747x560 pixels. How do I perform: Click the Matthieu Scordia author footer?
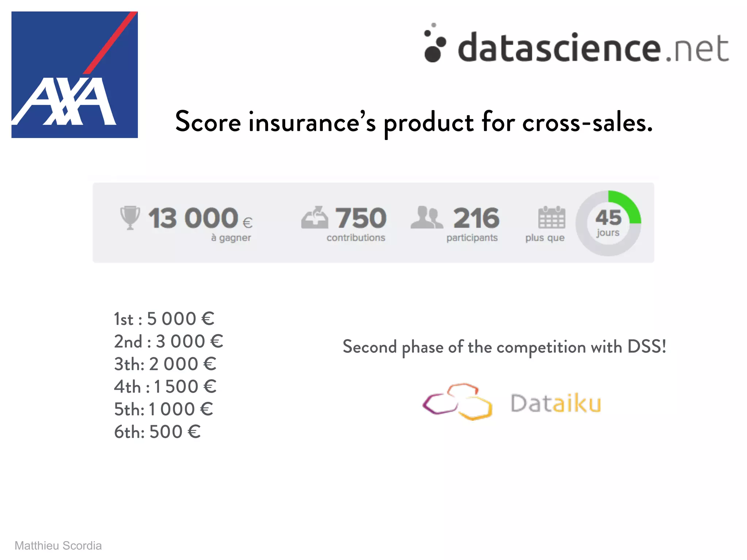[58, 546]
